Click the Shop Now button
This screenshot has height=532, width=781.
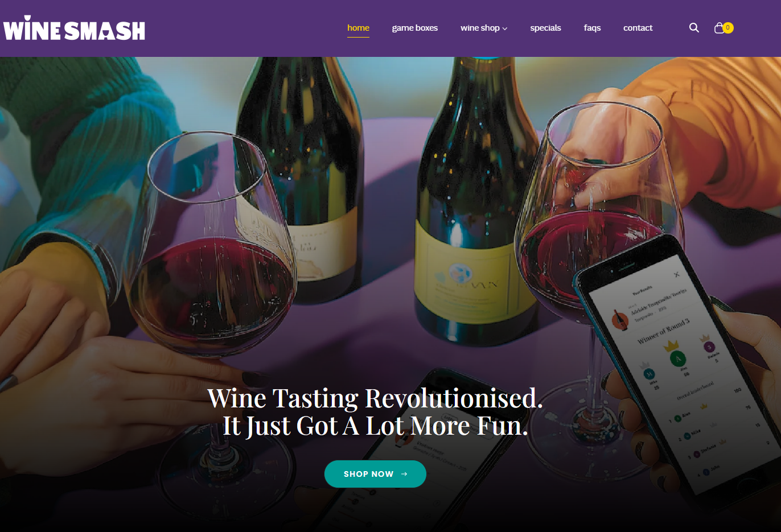click(x=375, y=474)
